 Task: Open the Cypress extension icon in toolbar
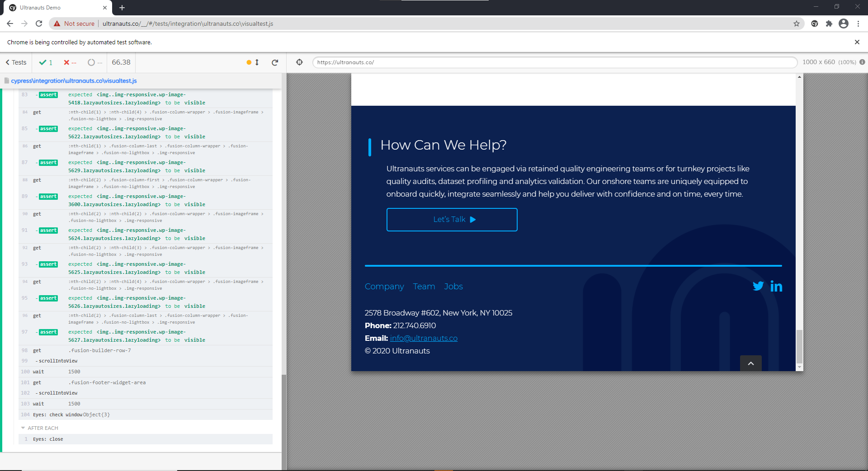(815, 24)
